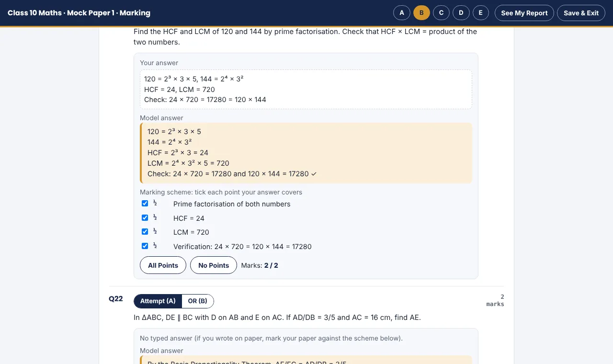Click the '2 marks' label for Q22
613x364 pixels.
tap(495, 300)
